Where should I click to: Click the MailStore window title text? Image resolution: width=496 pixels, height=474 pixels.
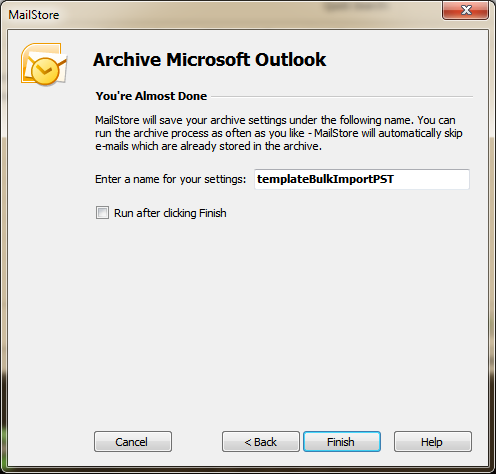[34, 15]
